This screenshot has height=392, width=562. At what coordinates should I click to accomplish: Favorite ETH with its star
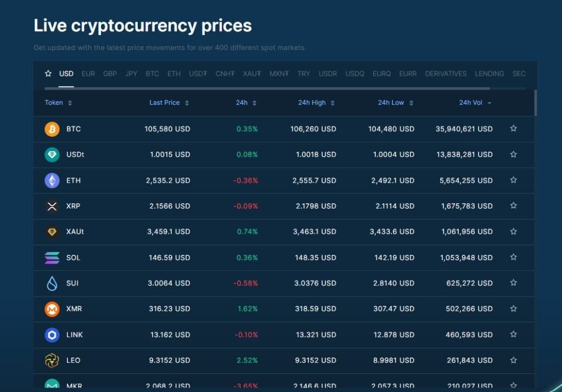(513, 180)
